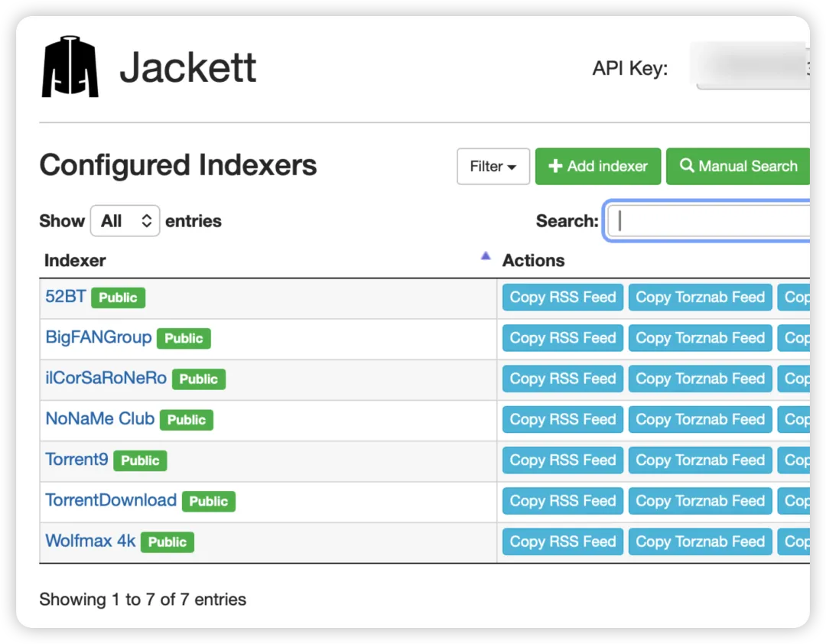Copy Torznab Feed for Torrent9

700,460
